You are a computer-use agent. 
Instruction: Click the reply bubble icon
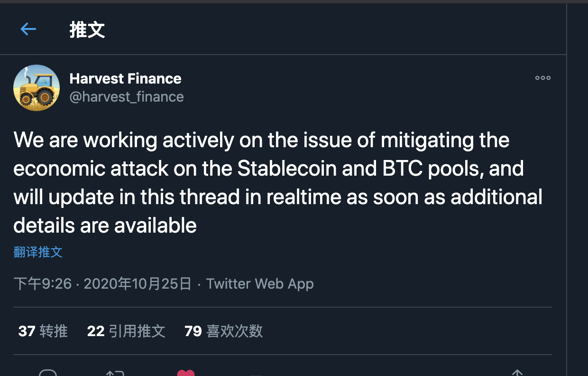pos(48,373)
